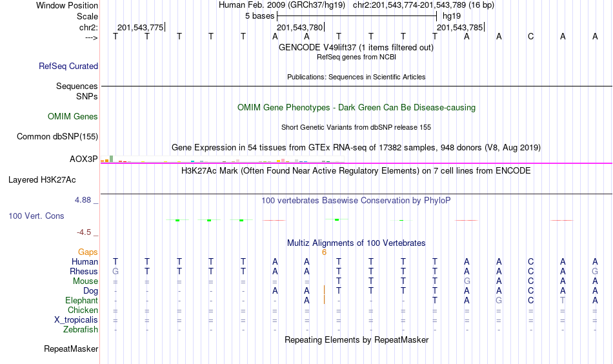Click the orange Gaps label
The image size is (613, 364).
[x=88, y=252]
